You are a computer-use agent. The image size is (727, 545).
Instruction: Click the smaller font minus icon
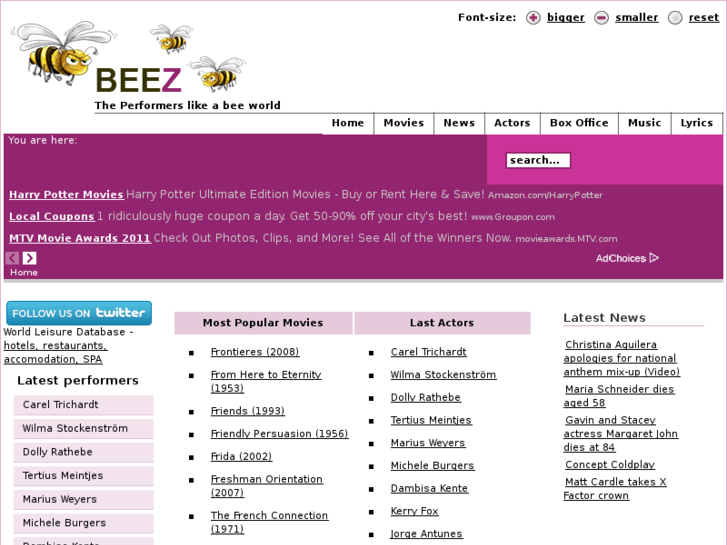tap(601, 18)
